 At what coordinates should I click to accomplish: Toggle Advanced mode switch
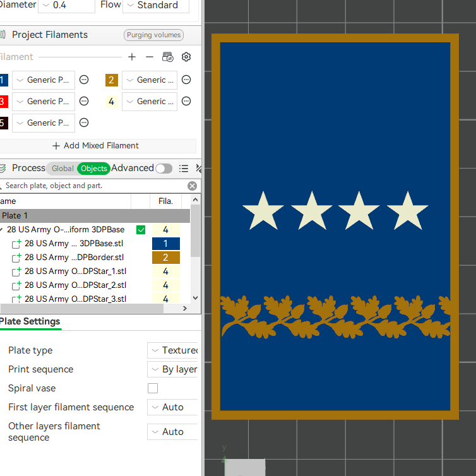tap(164, 169)
